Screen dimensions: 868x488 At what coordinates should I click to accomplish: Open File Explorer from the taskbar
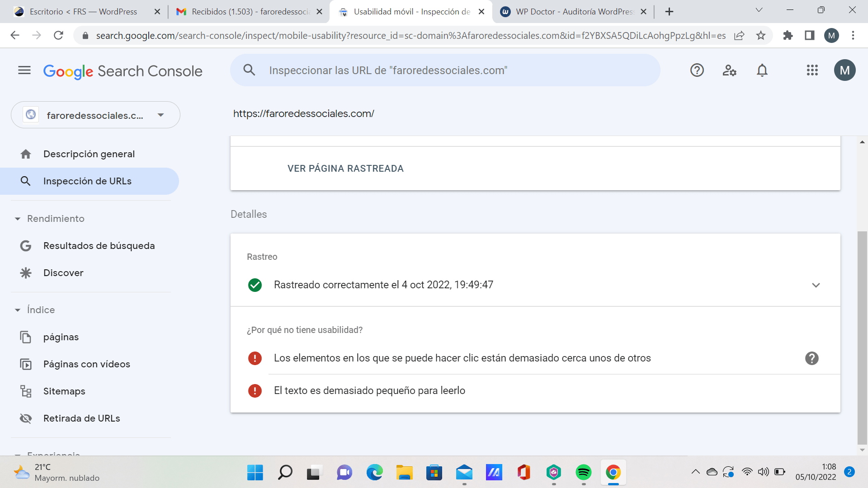pos(404,473)
